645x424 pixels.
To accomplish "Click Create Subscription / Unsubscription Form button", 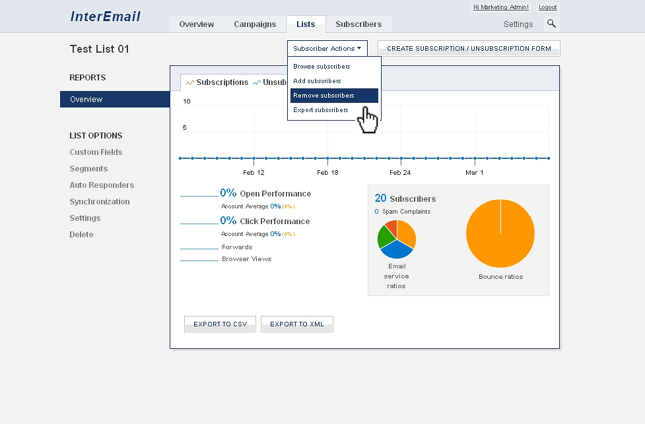I will point(468,48).
